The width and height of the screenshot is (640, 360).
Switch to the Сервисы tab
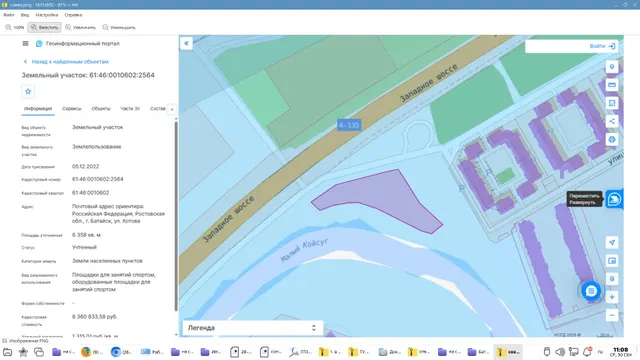point(72,109)
